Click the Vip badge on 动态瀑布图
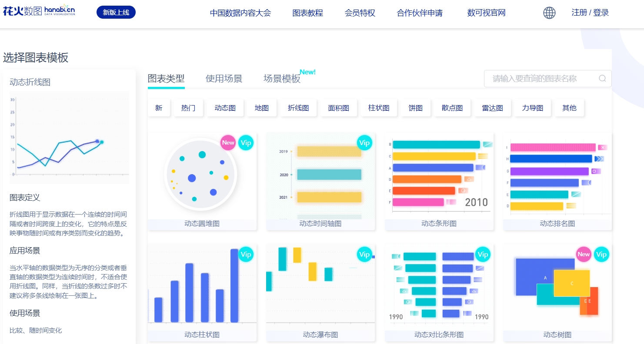The height and width of the screenshot is (344, 644). [x=364, y=254]
